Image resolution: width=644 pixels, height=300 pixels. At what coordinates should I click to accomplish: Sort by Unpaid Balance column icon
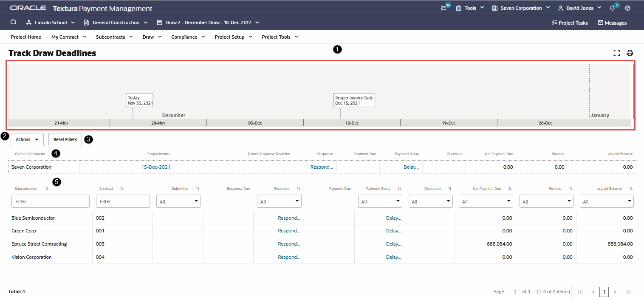[x=631, y=189]
